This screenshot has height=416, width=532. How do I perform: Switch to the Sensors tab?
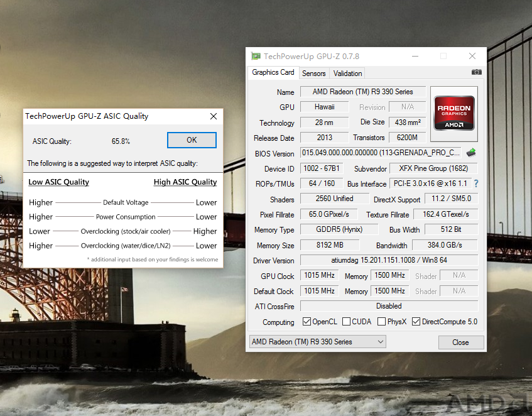(314, 74)
